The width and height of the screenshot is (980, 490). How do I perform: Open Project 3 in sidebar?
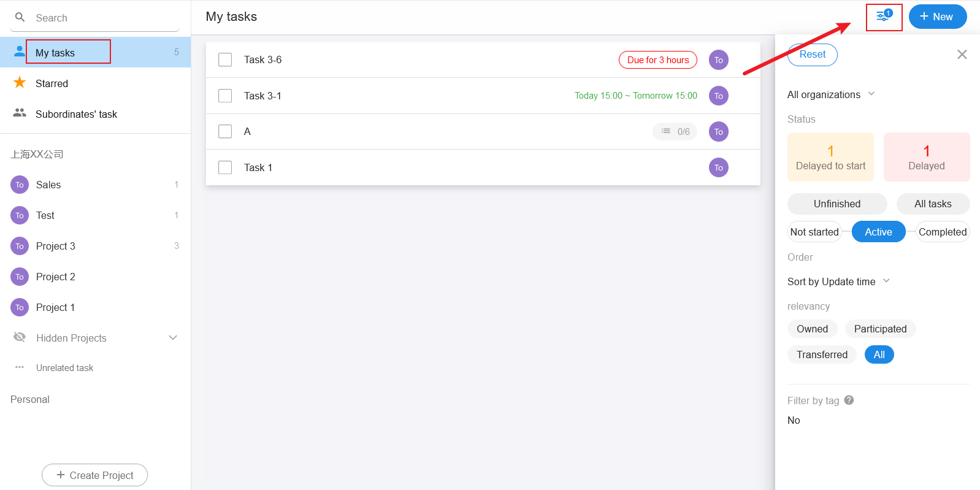[56, 246]
